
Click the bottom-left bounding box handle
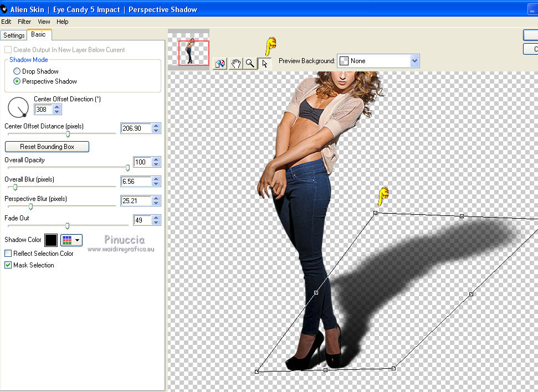pos(257,372)
